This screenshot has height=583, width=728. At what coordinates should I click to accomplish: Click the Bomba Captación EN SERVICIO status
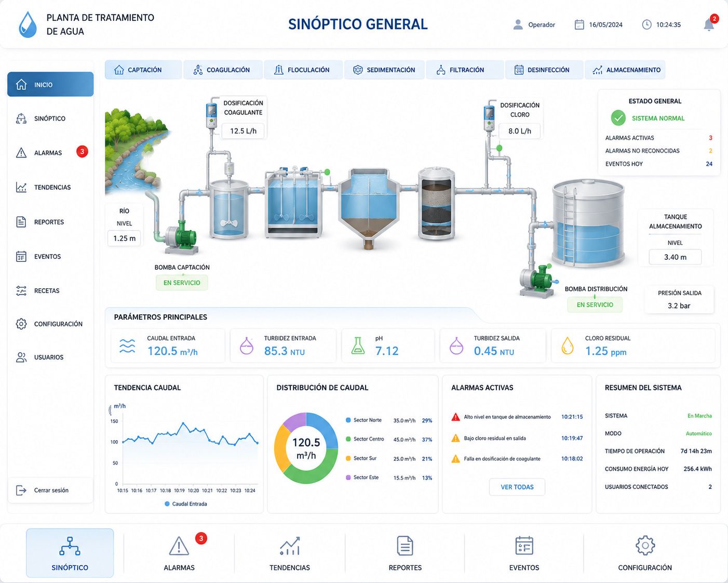click(x=182, y=283)
